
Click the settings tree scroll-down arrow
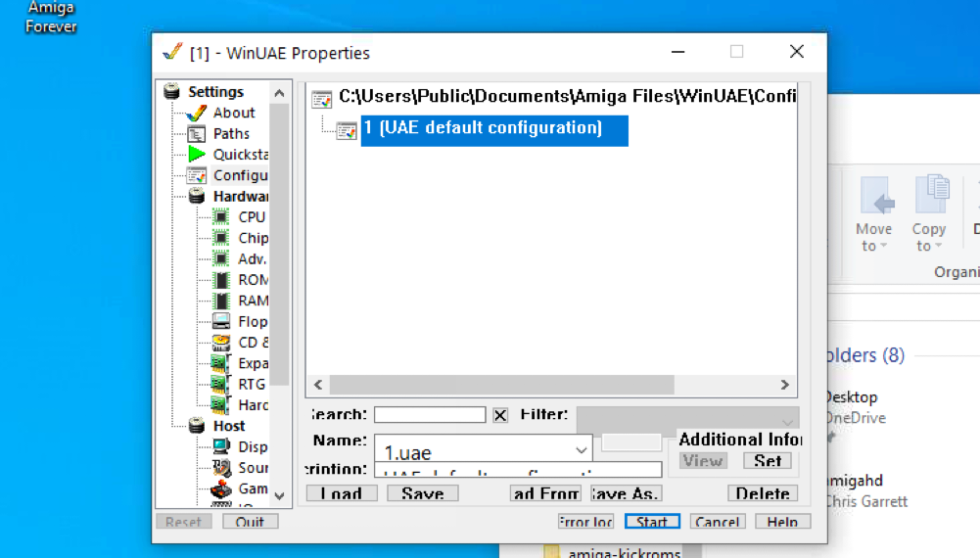(279, 496)
